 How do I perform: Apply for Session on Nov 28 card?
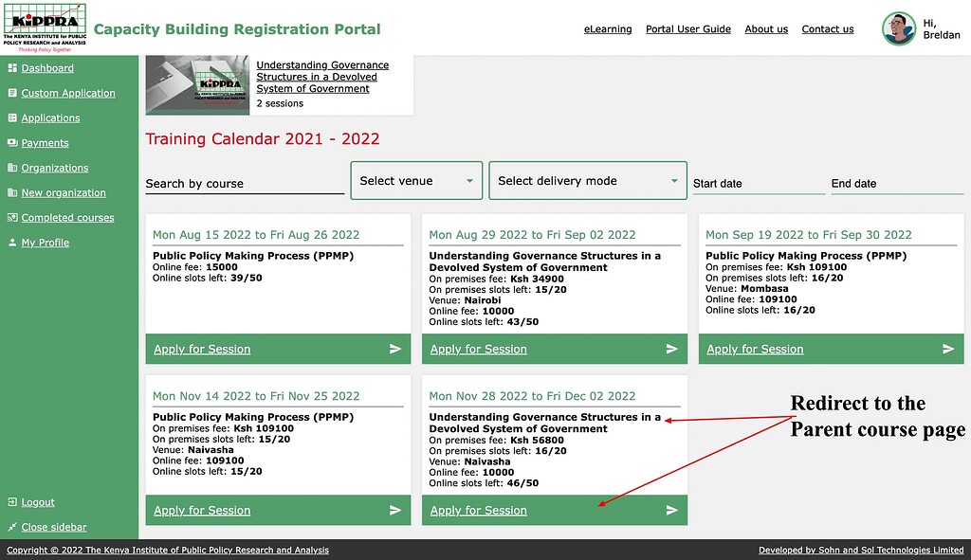[478, 510]
